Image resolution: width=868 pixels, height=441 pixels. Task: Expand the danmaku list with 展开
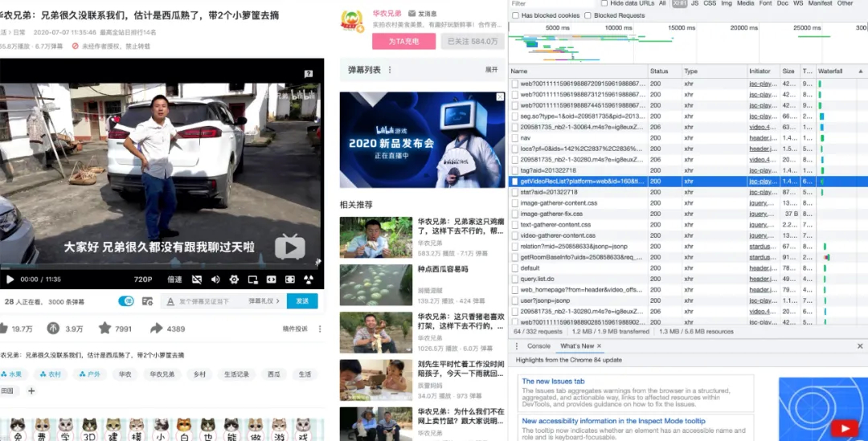pyautogui.click(x=492, y=70)
